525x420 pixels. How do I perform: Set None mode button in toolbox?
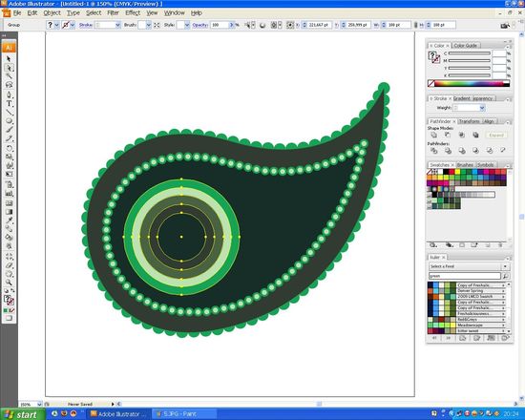click(12, 310)
